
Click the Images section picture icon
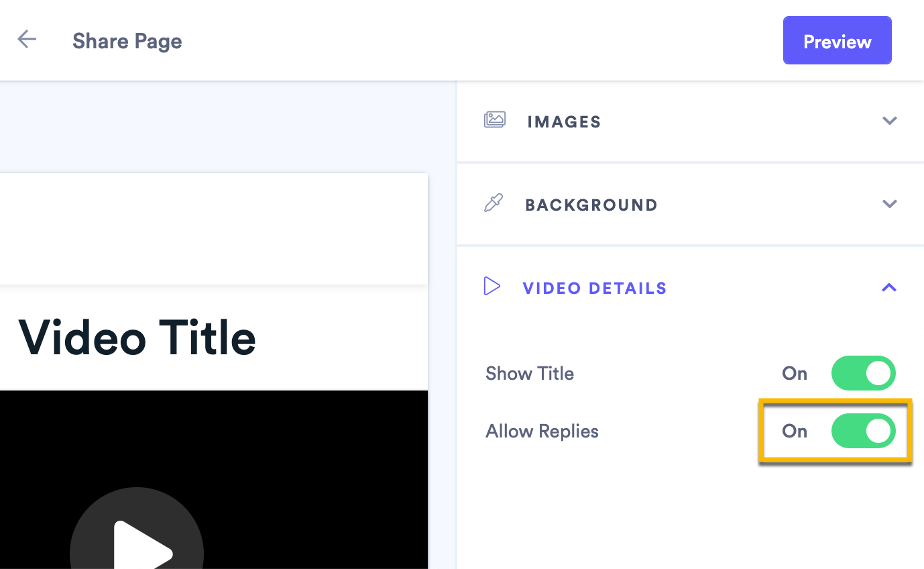tap(495, 121)
